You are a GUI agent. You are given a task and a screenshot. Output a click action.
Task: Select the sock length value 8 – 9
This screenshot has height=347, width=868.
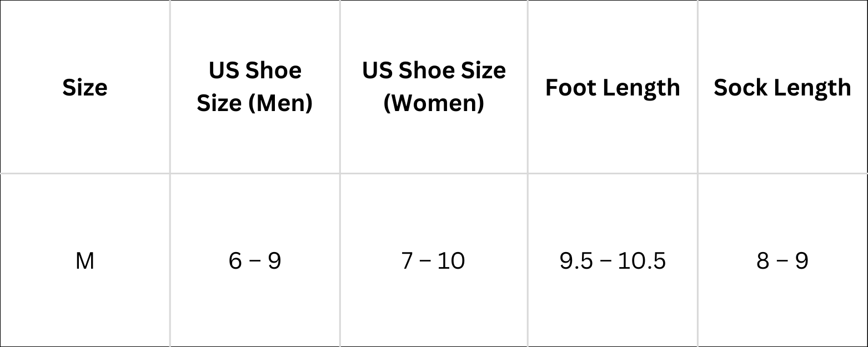782,260
